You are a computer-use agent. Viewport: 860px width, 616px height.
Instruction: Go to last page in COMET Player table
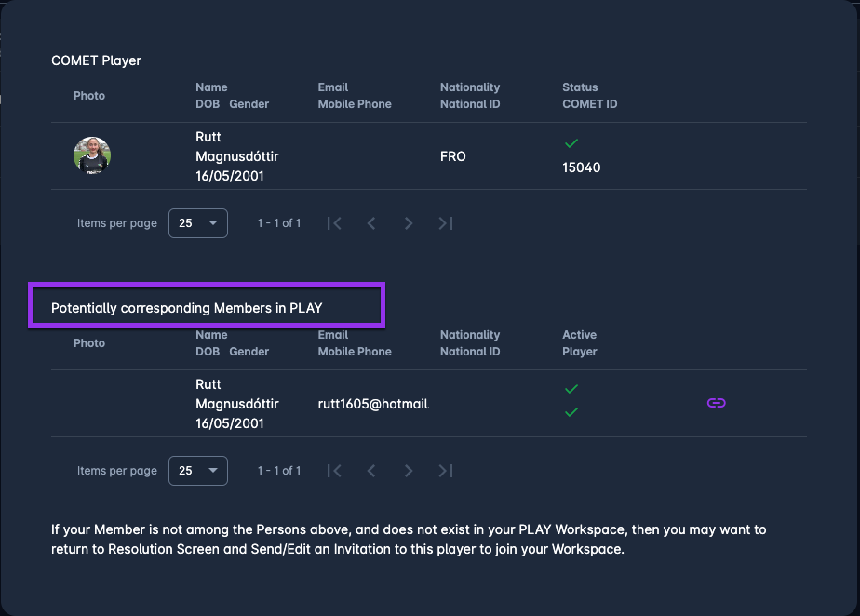click(446, 223)
